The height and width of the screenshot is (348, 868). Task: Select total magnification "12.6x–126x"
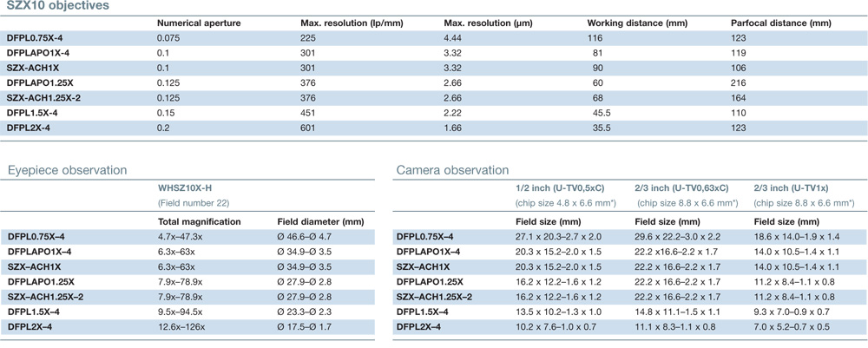point(181,327)
